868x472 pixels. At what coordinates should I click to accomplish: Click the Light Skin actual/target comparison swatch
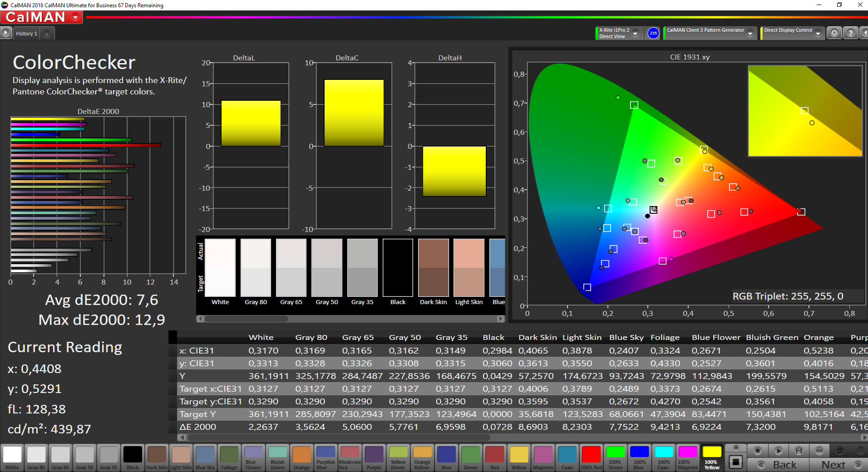(469, 268)
